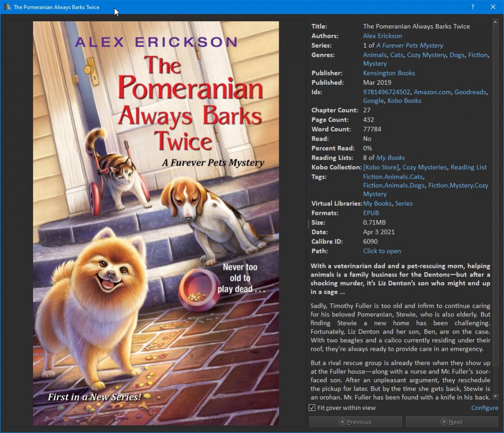This screenshot has width=504, height=433.
Task: Close the book details window
Action: [493, 7]
